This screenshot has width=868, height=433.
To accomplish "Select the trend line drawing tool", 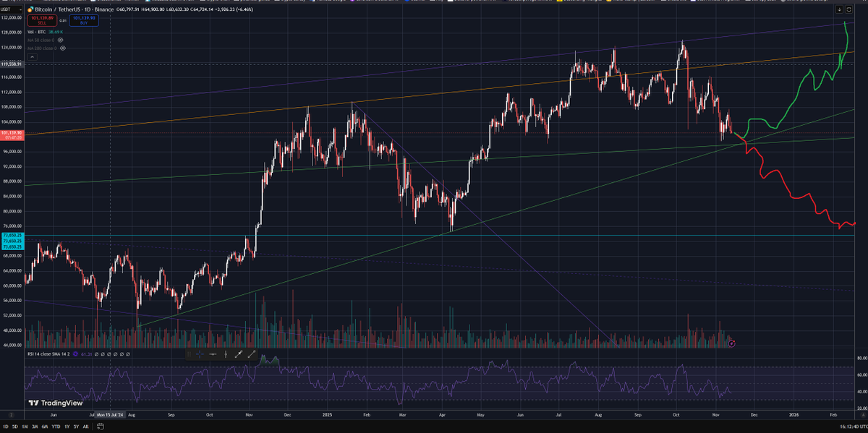I will (x=252, y=354).
